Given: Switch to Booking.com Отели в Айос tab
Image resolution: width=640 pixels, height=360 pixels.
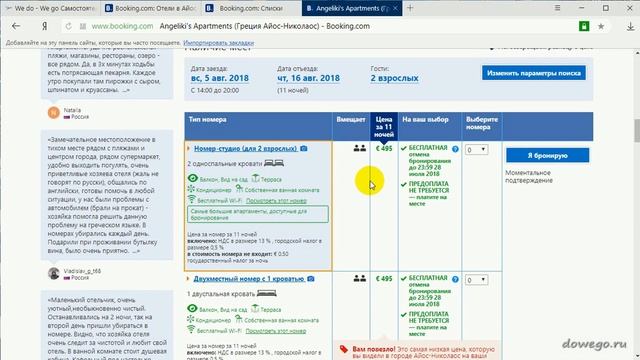Looking at the screenshot, I should coord(150,8).
